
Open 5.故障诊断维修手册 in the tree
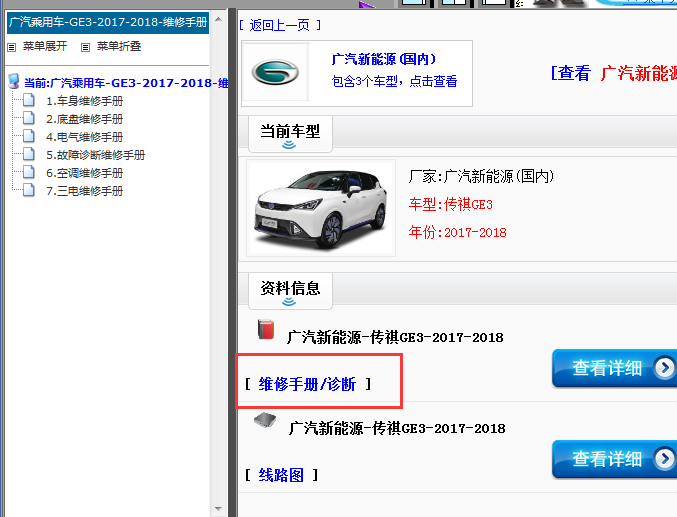pyautogui.click(x=95, y=155)
